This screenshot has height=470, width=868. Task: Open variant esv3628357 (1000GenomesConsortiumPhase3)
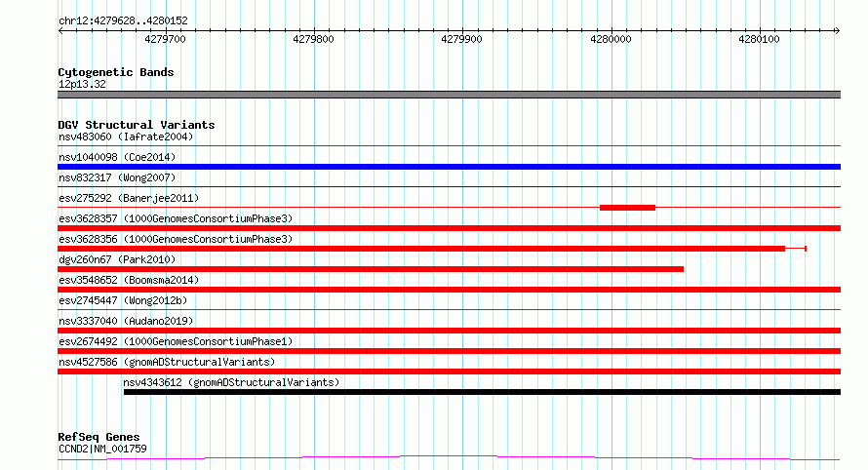coord(176,218)
